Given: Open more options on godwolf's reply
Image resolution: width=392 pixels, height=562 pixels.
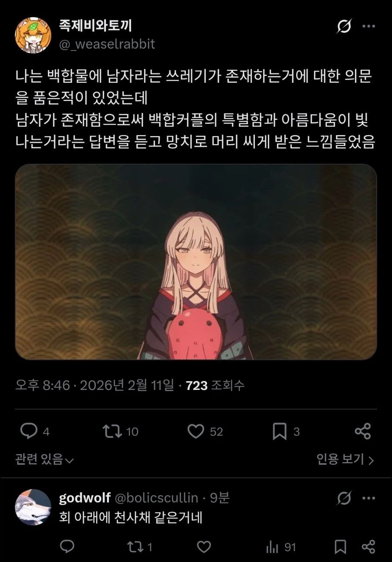Looking at the screenshot, I should 368,498.
